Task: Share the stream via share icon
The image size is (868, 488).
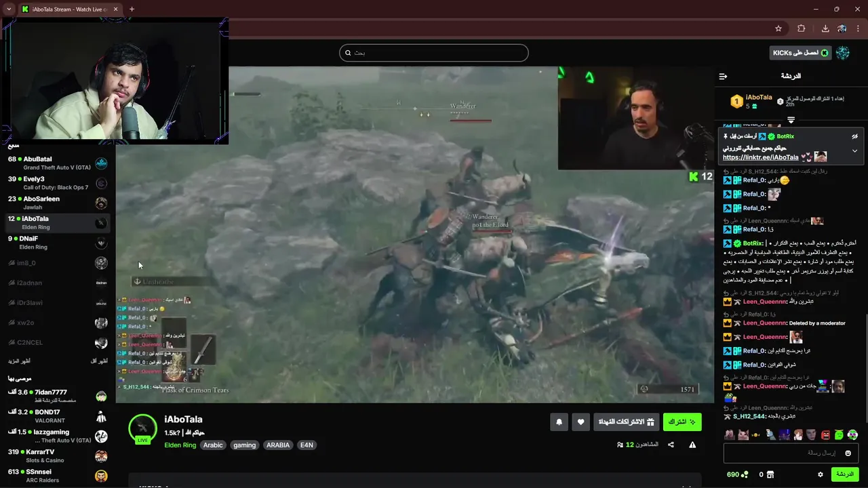Action: [x=671, y=445]
